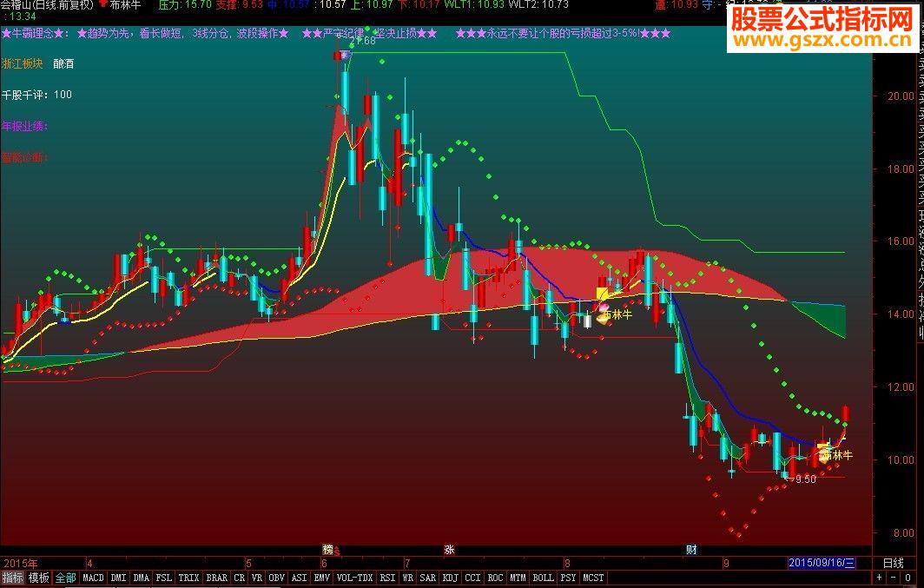Select the VOL-TDX indicator

pyautogui.click(x=354, y=578)
